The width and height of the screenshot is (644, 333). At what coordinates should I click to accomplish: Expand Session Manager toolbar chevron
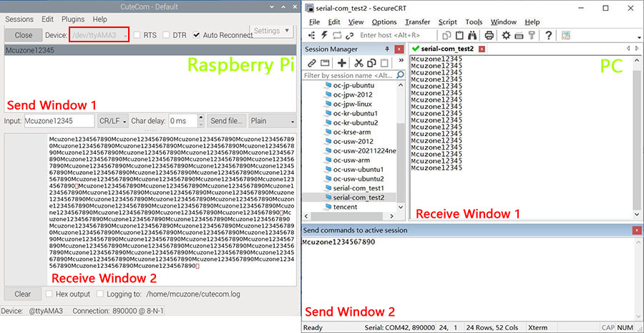click(x=401, y=60)
